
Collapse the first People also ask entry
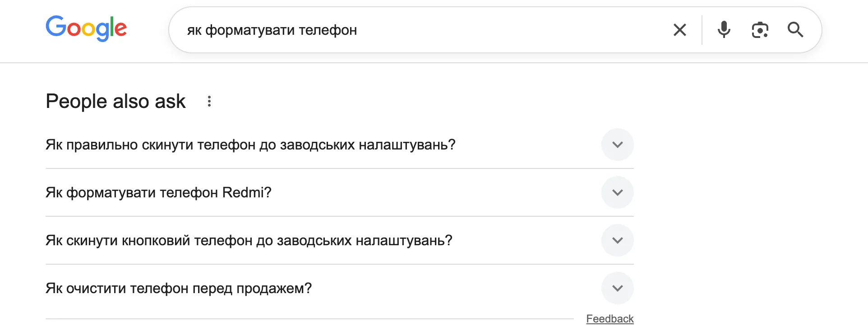pyautogui.click(x=617, y=145)
